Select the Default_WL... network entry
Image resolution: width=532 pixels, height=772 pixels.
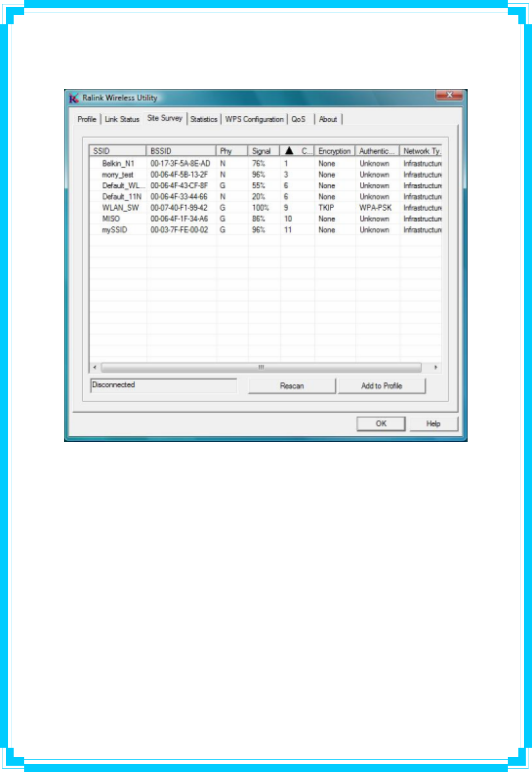(266, 186)
